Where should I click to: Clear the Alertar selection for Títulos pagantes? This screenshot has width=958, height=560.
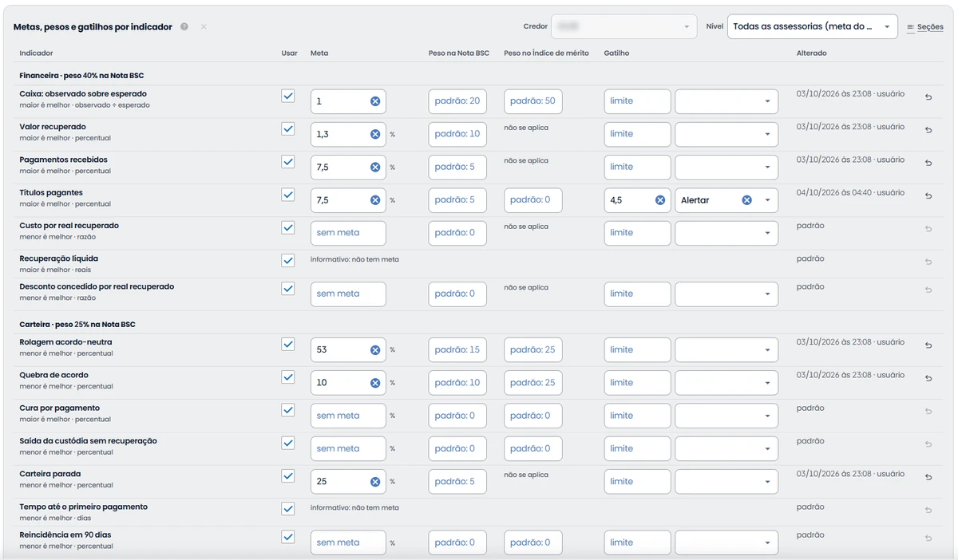click(x=746, y=200)
